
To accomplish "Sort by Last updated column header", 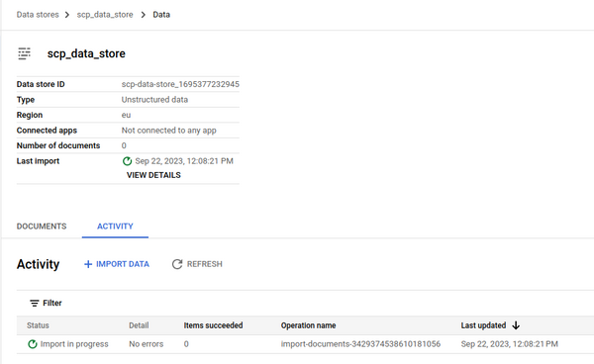I will [483, 325].
